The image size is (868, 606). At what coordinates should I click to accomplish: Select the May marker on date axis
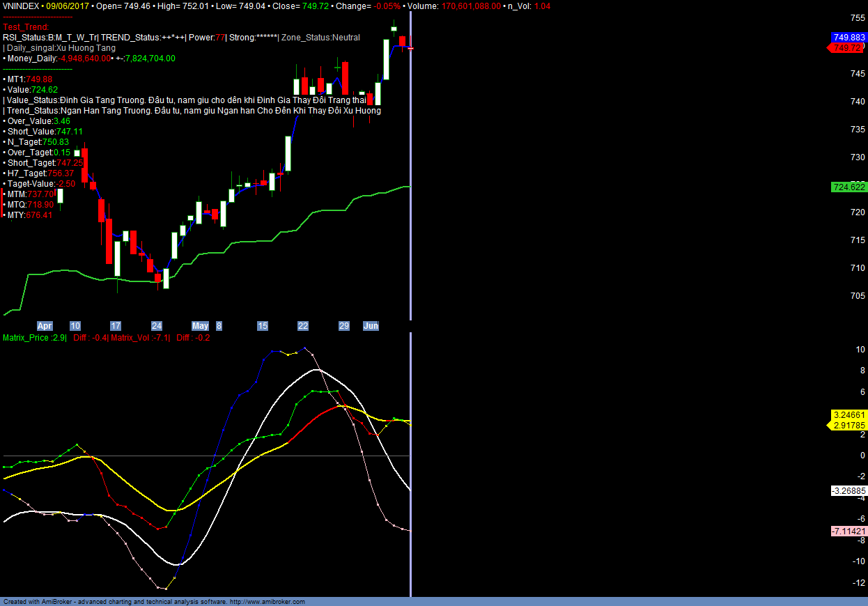click(x=200, y=326)
